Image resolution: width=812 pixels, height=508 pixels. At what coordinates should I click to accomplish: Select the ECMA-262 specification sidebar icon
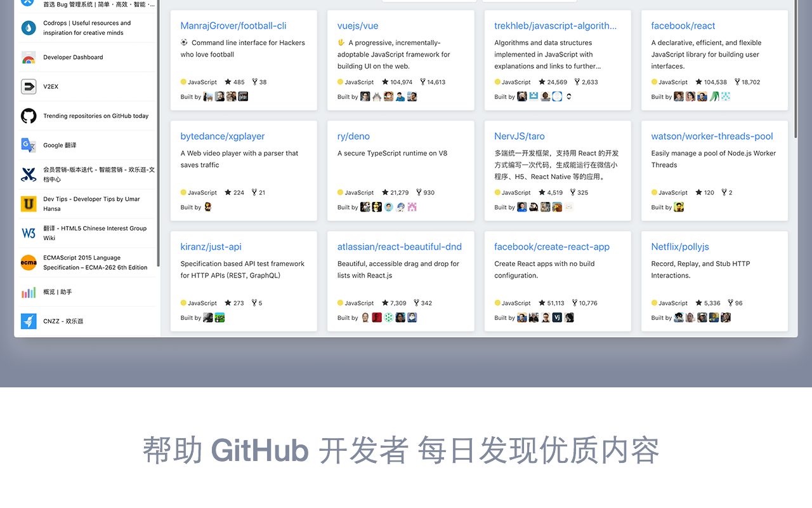click(27, 262)
